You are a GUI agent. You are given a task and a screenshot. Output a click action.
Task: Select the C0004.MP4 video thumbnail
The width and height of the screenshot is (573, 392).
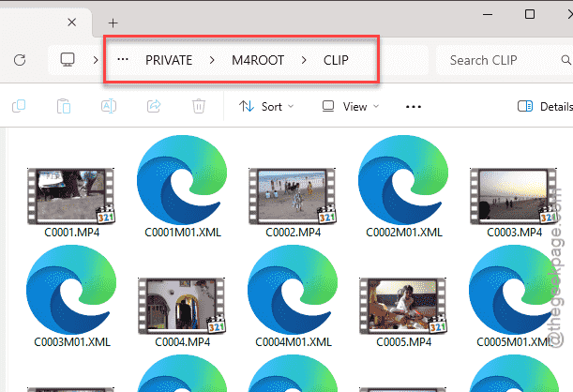click(182, 306)
